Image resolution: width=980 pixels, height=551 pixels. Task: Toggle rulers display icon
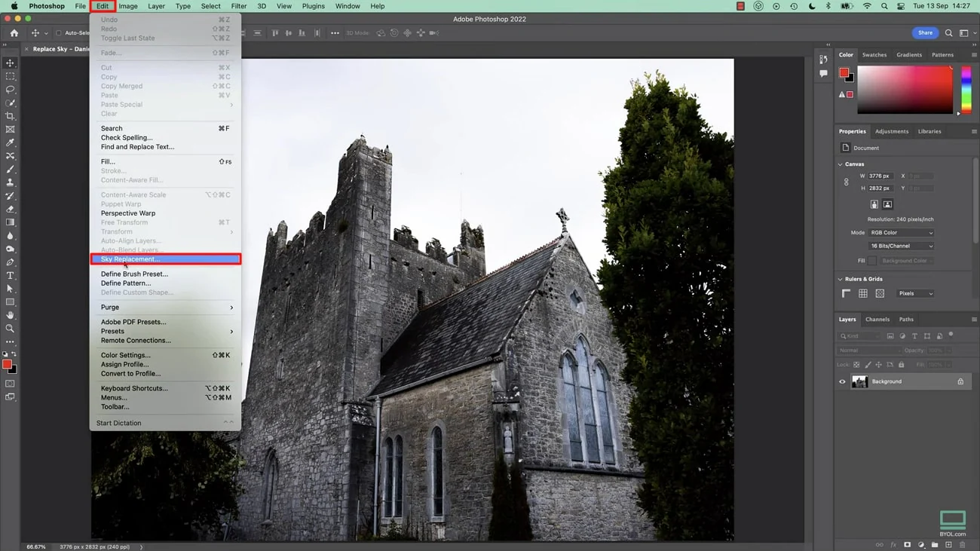click(x=846, y=293)
